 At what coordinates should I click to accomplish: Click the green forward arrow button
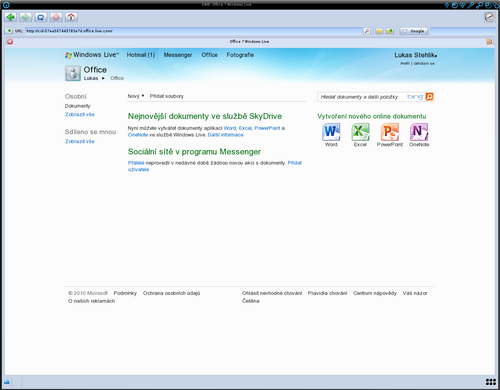point(25,17)
